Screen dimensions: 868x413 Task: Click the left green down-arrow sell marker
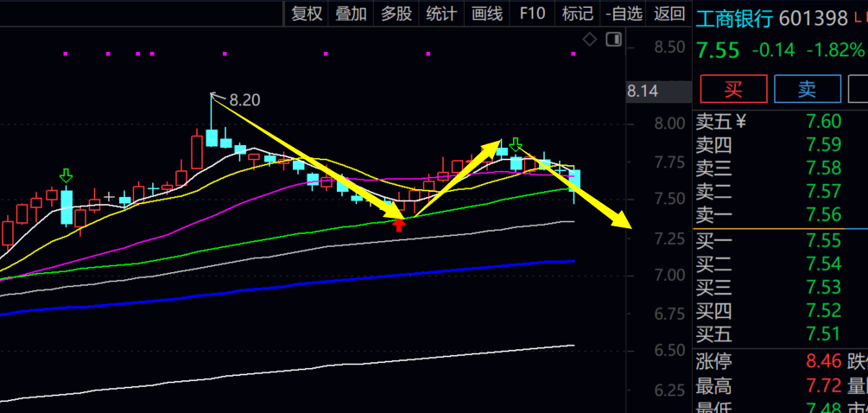click(x=67, y=176)
